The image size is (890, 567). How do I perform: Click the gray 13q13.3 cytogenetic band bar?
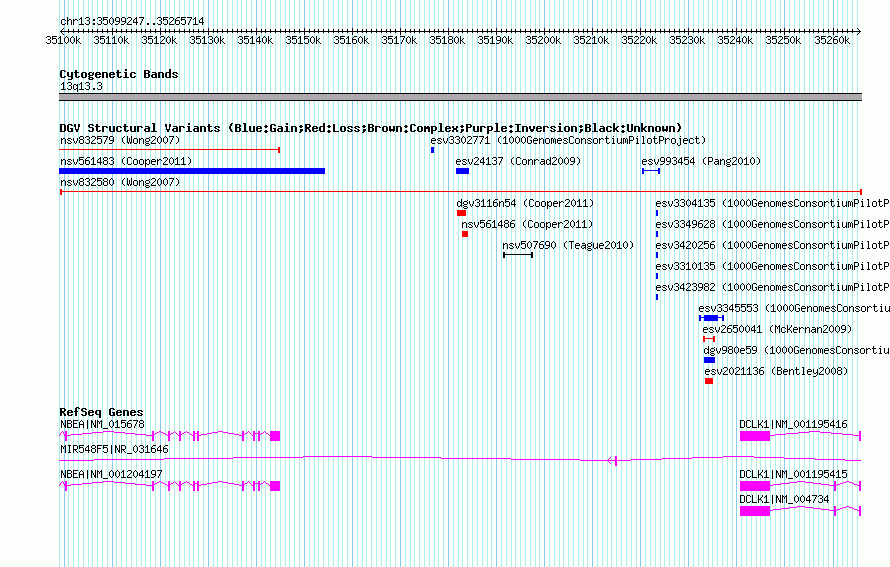[x=460, y=97]
